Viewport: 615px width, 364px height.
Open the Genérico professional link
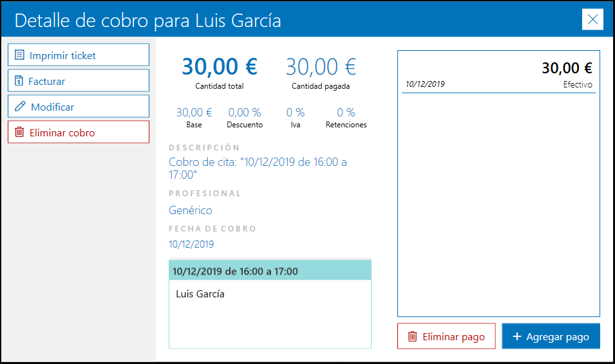(x=190, y=210)
